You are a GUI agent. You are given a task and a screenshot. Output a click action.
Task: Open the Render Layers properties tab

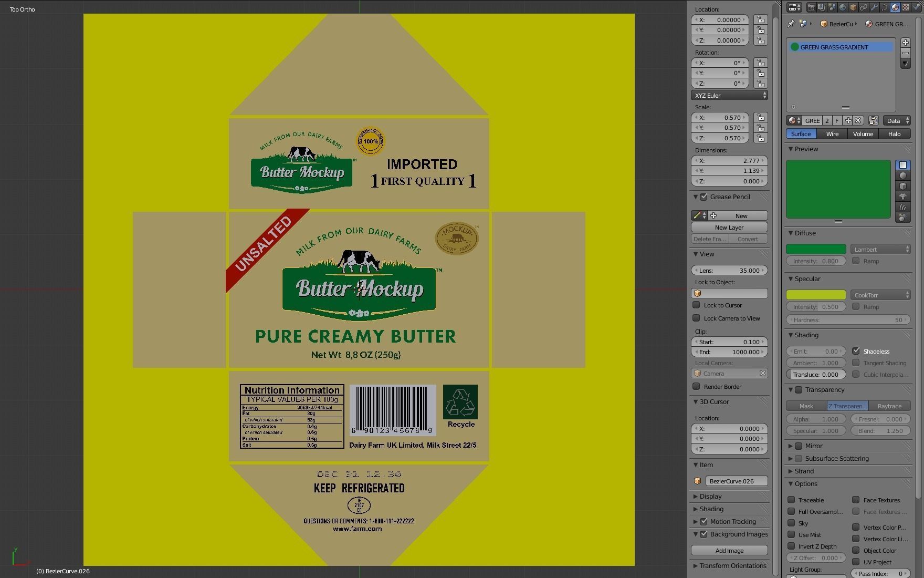822,7
